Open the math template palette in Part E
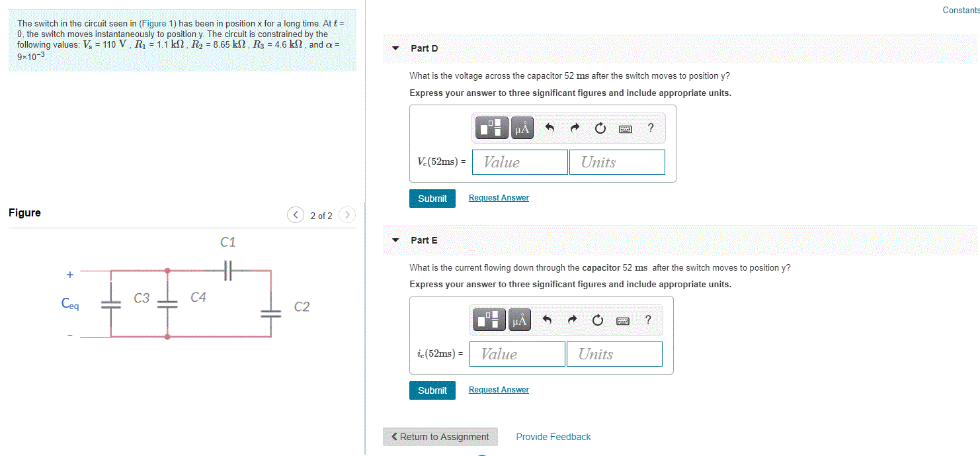 pyautogui.click(x=488, y=320)
